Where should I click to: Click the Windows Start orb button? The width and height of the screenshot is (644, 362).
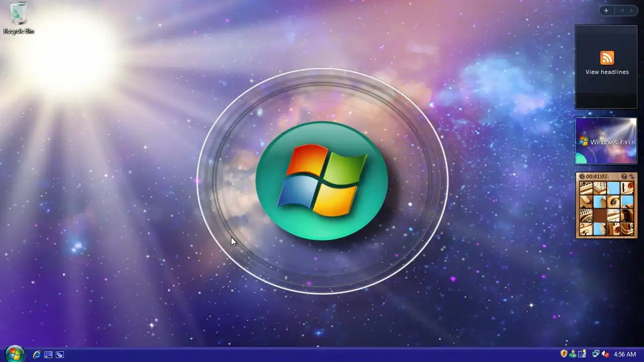click(15, 354)
